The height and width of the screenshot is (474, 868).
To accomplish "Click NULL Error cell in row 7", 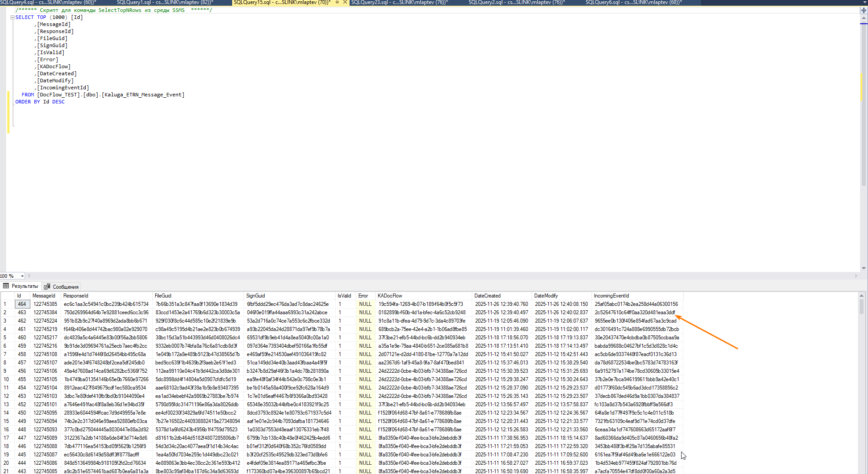I will [365, 354].
